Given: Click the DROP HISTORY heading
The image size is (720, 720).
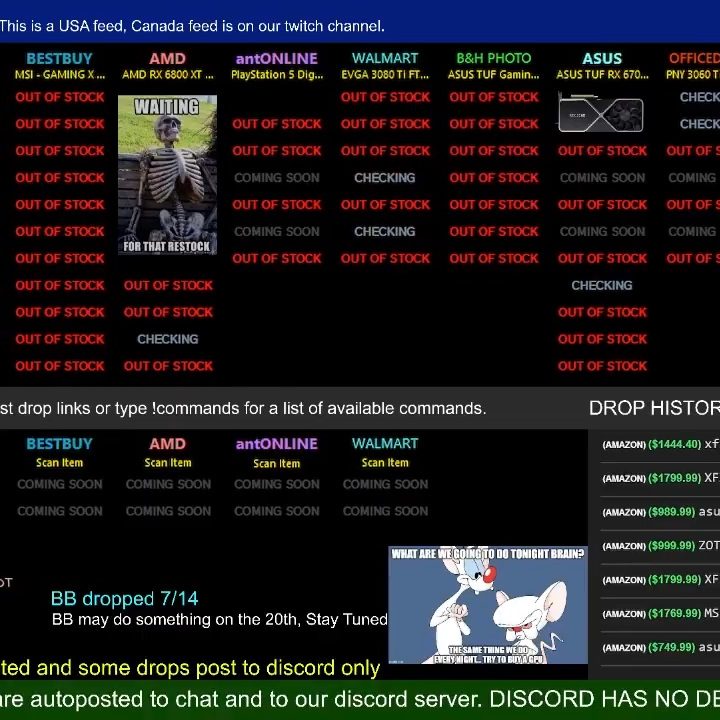Looking at the screenshot, I should click(x=654, y=408).
